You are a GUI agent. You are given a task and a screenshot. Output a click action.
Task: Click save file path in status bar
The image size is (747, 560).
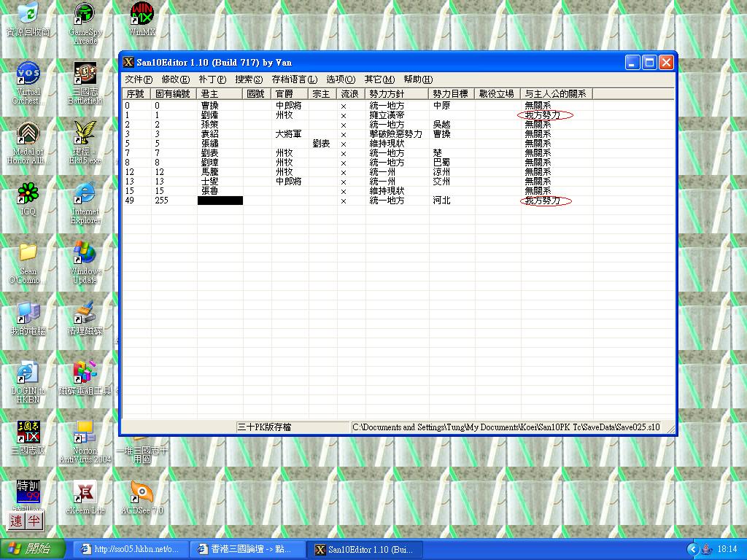506,427
